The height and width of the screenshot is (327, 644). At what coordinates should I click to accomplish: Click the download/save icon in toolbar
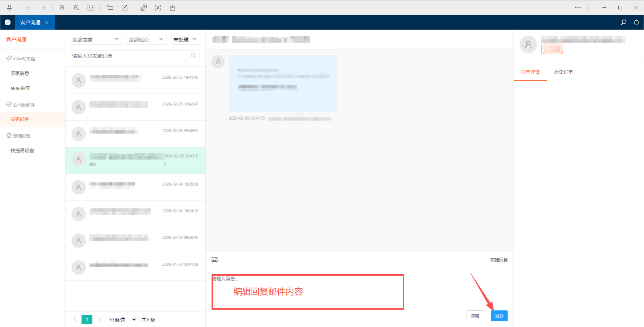pyautogui.click(x=173, y=8)
